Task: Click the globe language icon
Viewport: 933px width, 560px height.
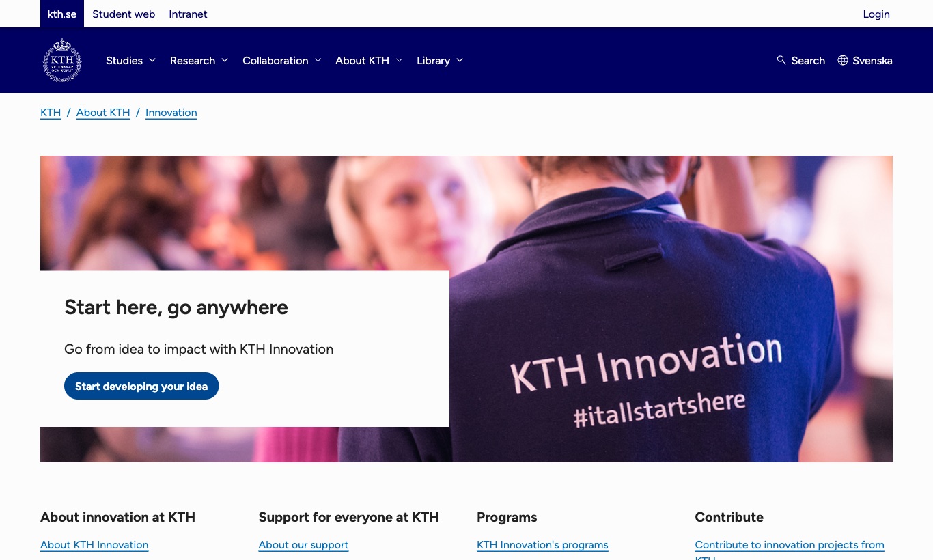Action: (x=843, y=60)
